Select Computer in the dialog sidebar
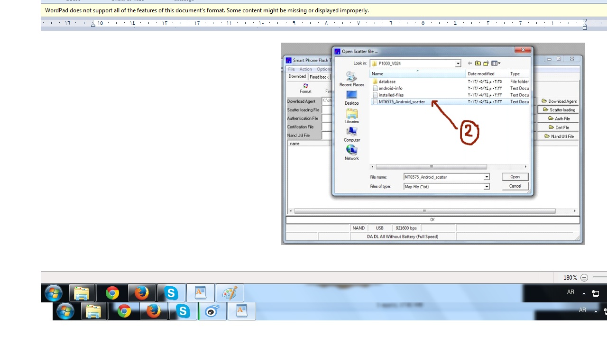 (352, 135)
